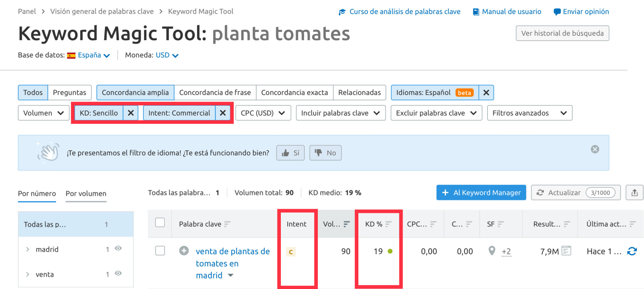Open the Manual de usuario link

[x=507, y=12]
